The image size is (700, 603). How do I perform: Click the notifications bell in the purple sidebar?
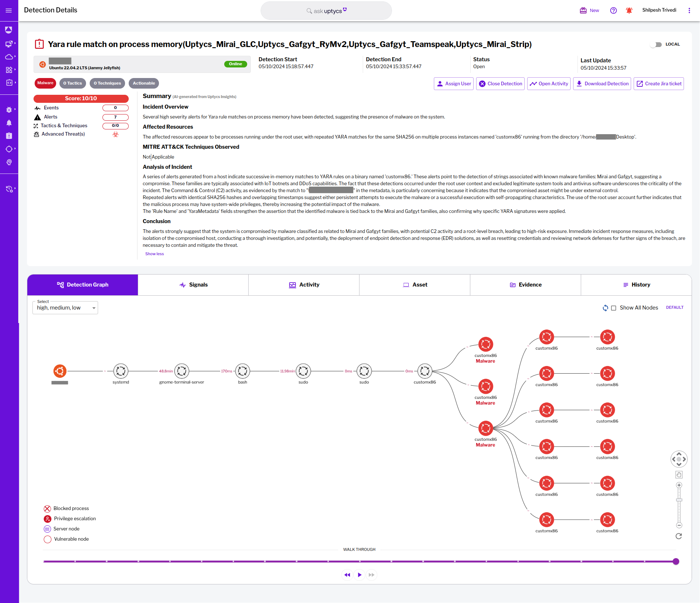tap(9, 123)
